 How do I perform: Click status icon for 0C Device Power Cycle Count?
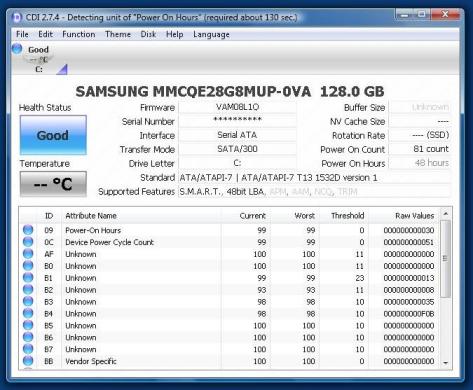coord(28,242)
